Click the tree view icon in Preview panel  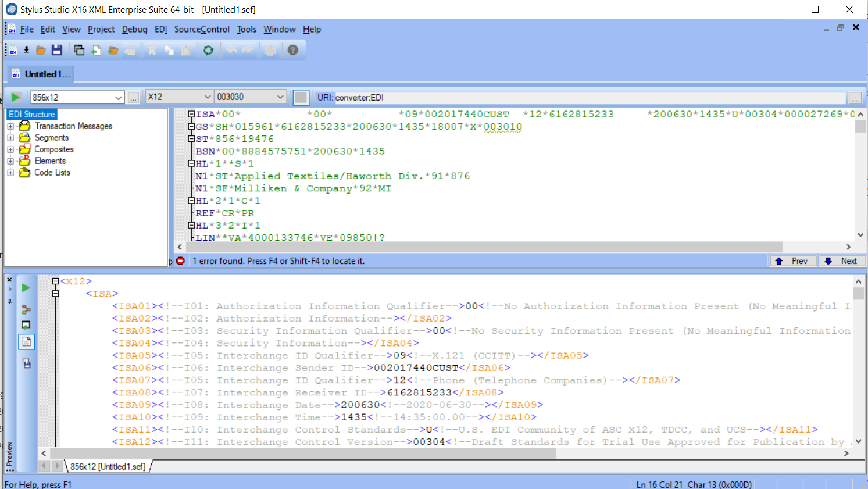pyautogui.click(x=26, y=309)
